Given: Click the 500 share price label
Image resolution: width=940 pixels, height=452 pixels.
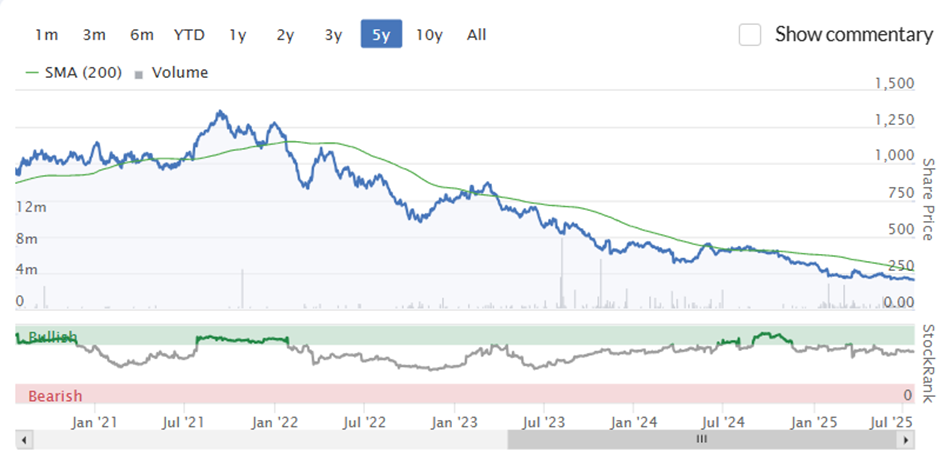Looking at the screenshot, I should pyautogui.click(x=901, y=230).
